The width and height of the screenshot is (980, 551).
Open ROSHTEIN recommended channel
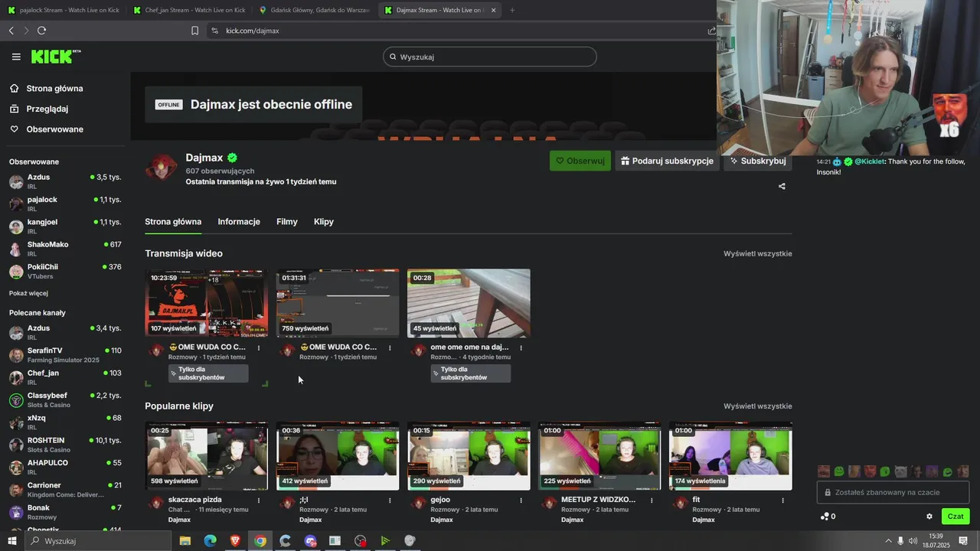click(65, 445)
